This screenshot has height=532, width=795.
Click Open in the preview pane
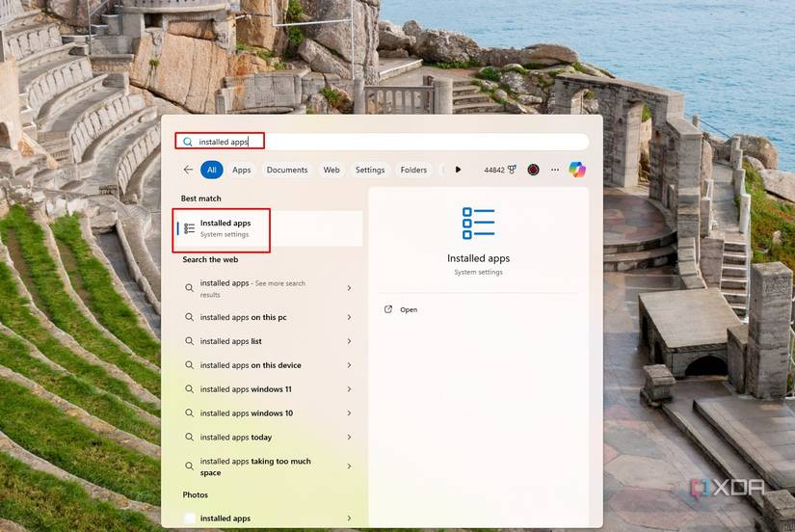tap(409, 310)
